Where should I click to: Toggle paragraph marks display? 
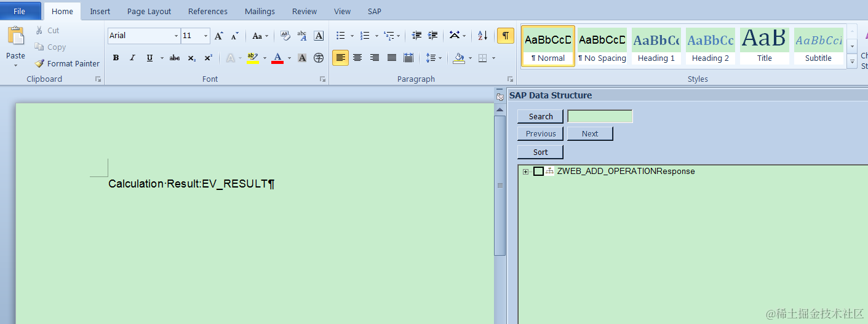pyautogui.click(x=506, y=36)
